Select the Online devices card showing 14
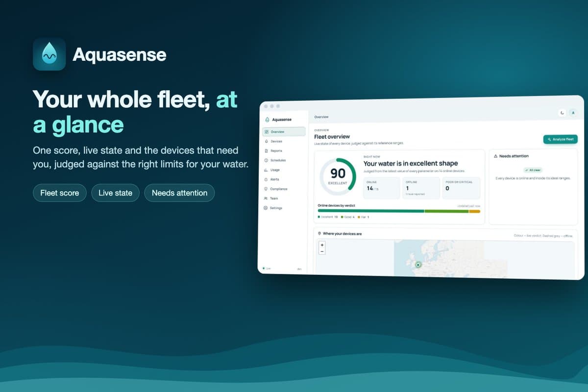 382,188
